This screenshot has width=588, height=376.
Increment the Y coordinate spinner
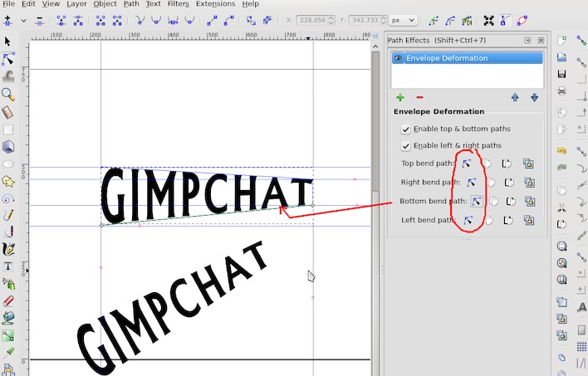pos(383,17)
